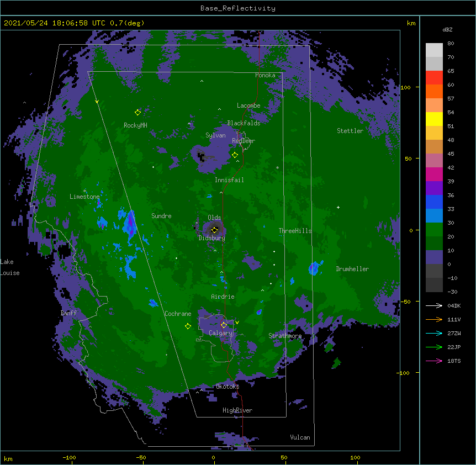Click the dBZ legend heading
This screenshot has height=465, width=476.
coord(447,30)
